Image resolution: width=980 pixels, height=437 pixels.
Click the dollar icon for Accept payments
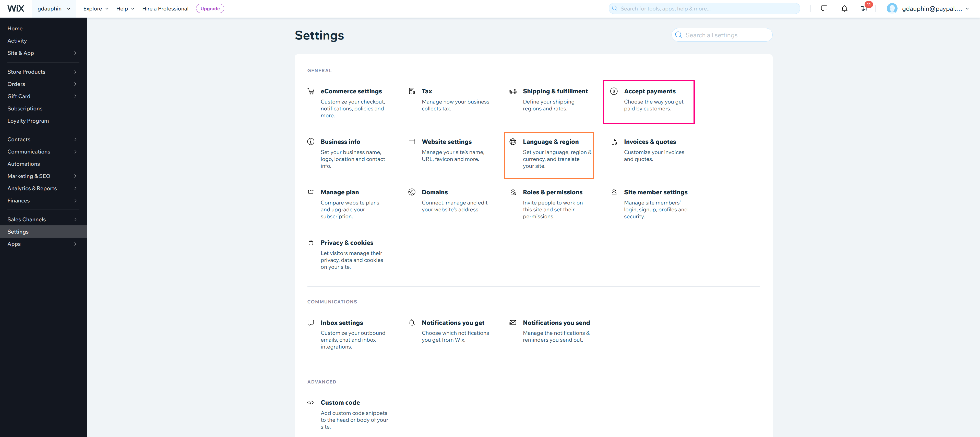(614, 91)
